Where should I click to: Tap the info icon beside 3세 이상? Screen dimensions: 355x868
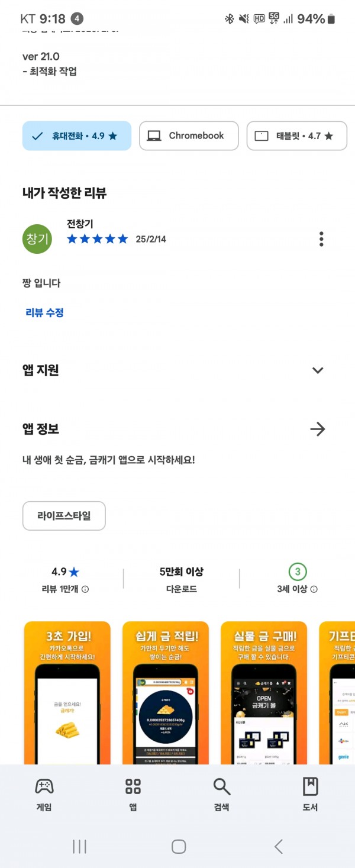point(314,589)
